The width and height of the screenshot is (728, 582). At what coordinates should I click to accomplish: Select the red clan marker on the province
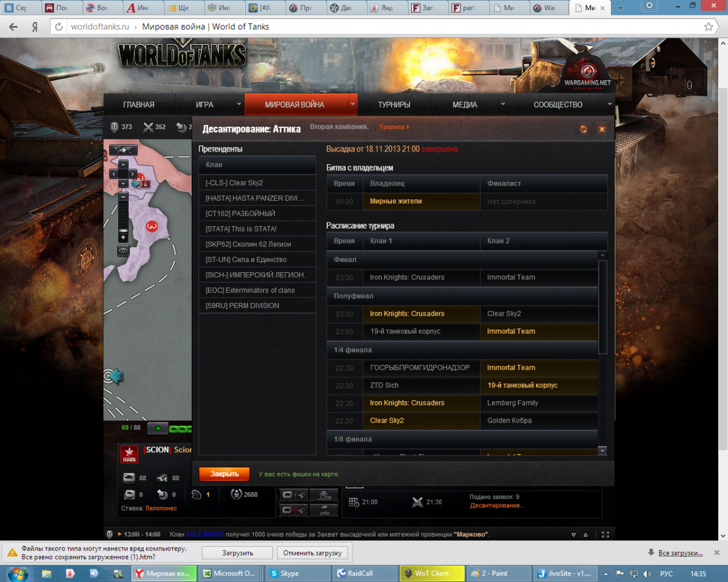152,226
